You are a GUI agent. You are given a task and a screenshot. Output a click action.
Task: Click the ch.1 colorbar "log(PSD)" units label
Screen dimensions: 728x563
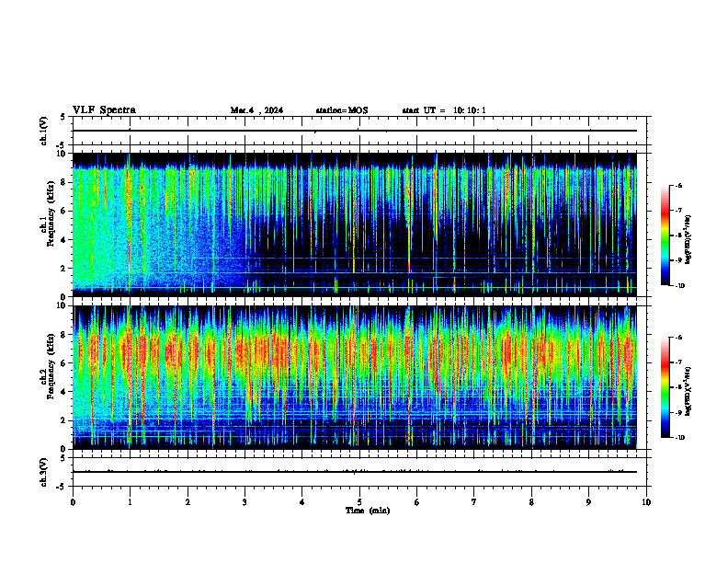(x=688, y=239)
